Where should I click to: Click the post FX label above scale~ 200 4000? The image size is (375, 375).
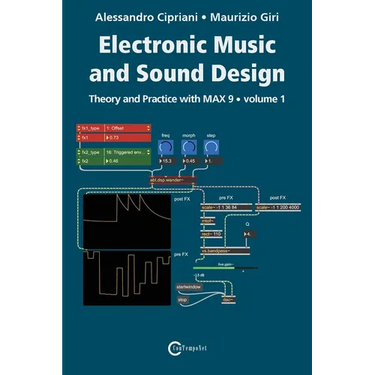coord(278,198)
